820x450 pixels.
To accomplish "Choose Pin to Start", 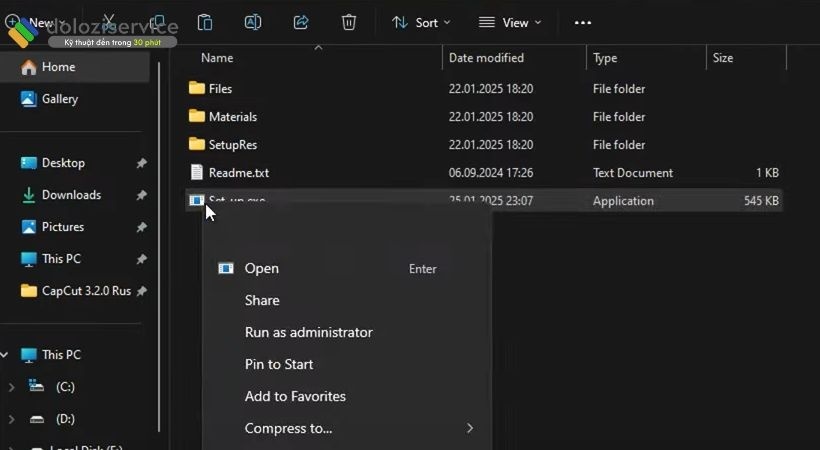I will (x=345, y=364).
